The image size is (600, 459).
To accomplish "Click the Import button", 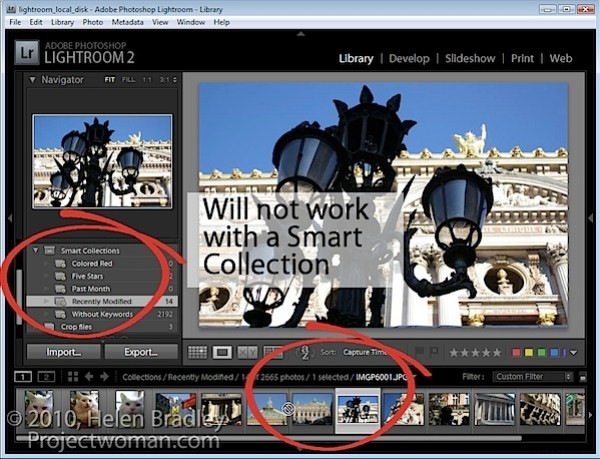I will pyautogui.click(x=64, y=352).
